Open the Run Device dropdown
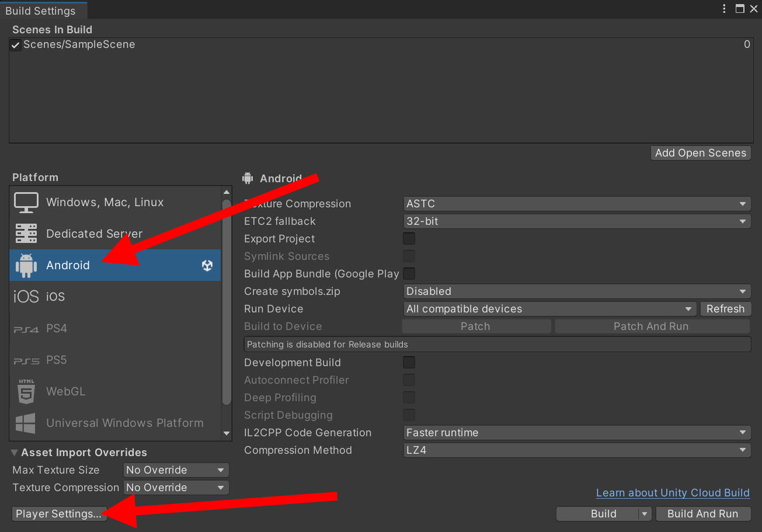Viewport: 762px width, 532px height. [549, 309]
